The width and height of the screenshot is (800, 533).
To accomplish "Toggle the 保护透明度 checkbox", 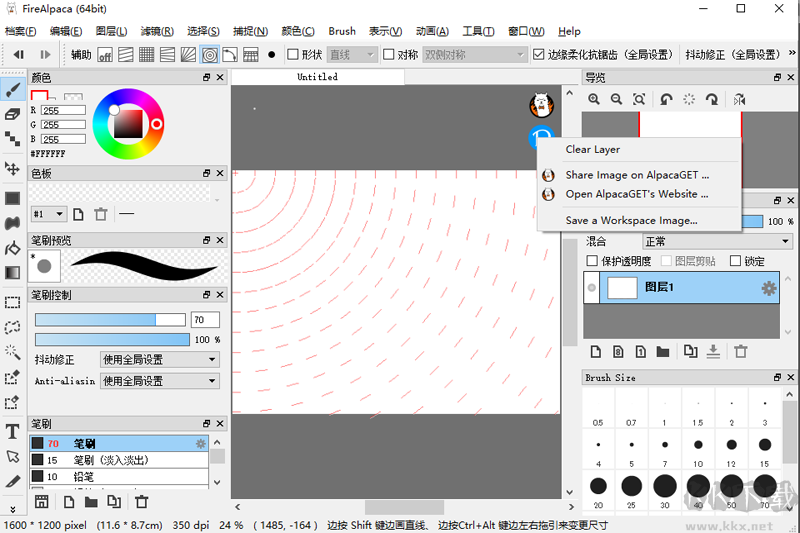I will pos(593,261).
